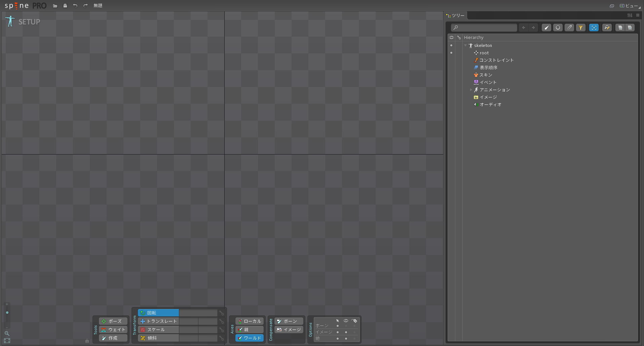Select the トランスレート transform tool
644x346 pixels.
coord(158,321)
